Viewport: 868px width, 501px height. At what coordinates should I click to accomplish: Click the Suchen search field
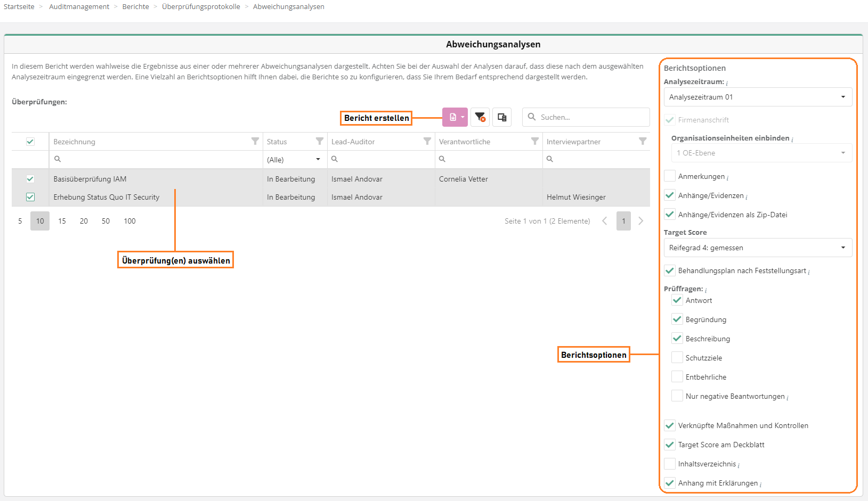[x=591, y=117]
